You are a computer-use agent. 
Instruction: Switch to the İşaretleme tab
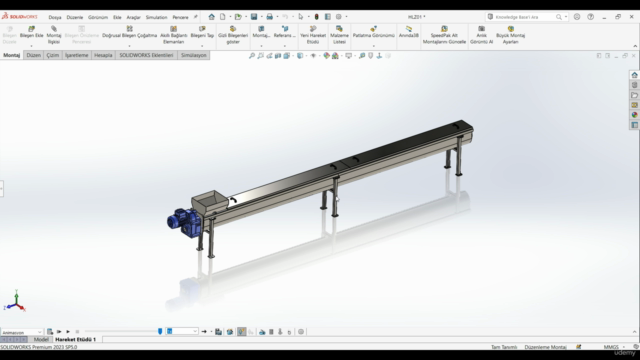click(x=77, y=55)
